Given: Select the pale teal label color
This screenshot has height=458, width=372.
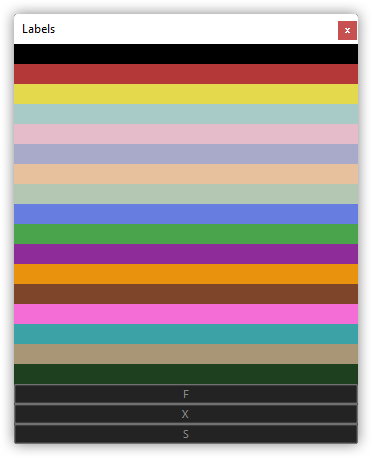Looking at the screenshot, I should 186,114.
